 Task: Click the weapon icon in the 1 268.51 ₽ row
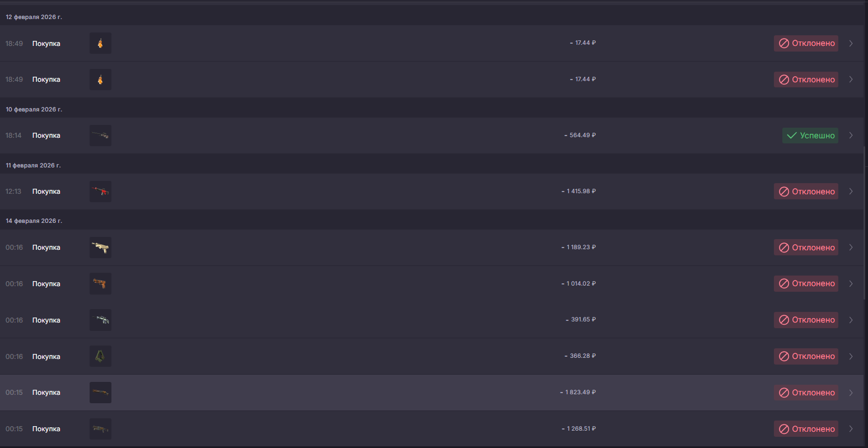click(100, 429)
